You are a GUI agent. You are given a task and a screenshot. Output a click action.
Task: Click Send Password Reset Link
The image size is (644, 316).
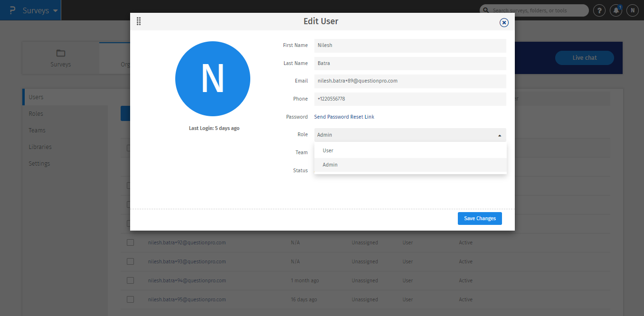[x=344, y=117]
